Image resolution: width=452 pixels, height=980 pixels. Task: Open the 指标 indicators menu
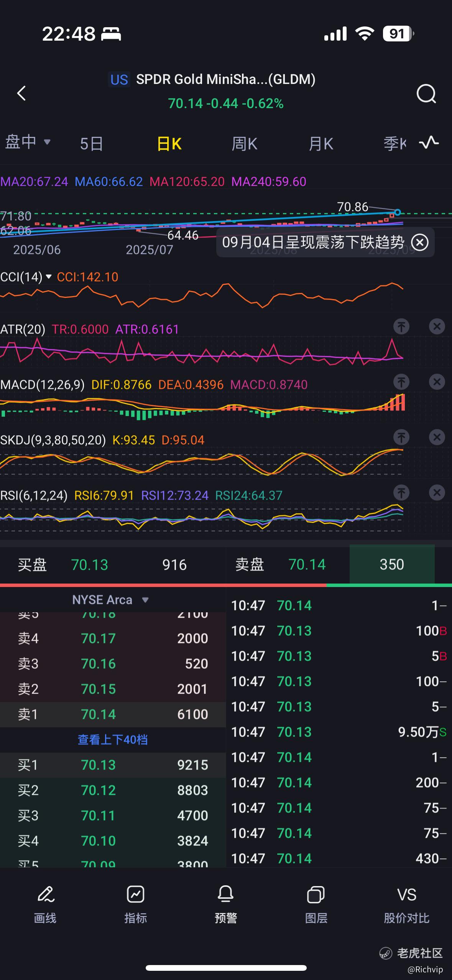point(136,904)
